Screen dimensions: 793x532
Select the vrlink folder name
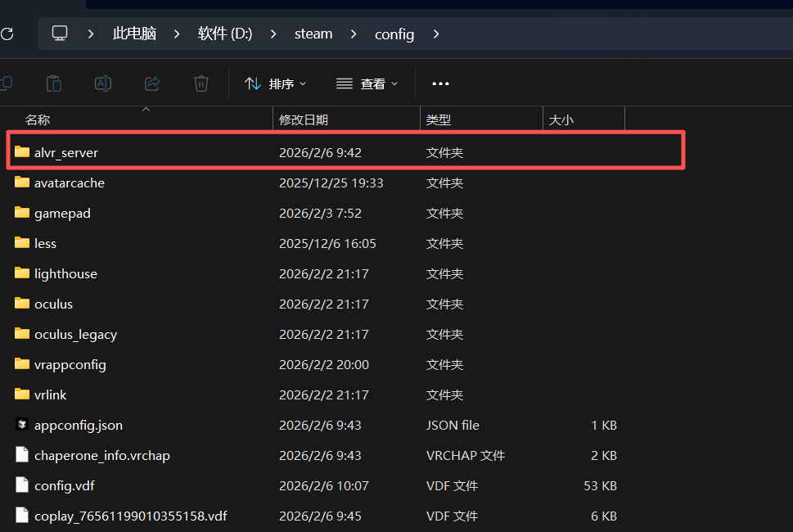coord(50,395)
